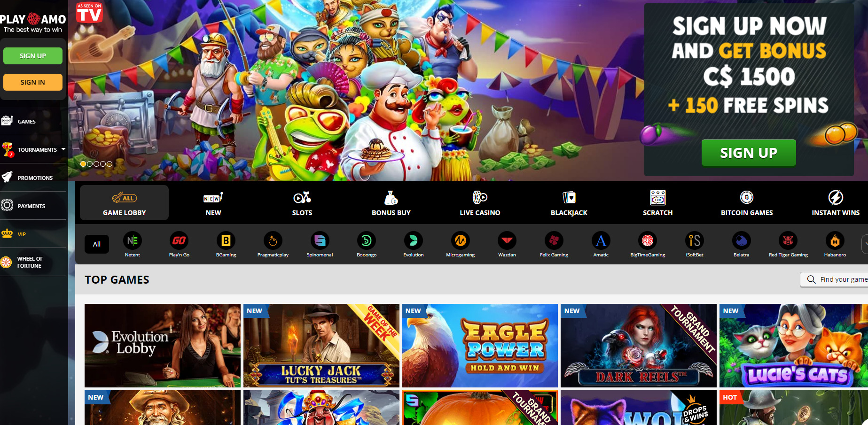Click the Find your game search field
868x425 pixels.
841,279
